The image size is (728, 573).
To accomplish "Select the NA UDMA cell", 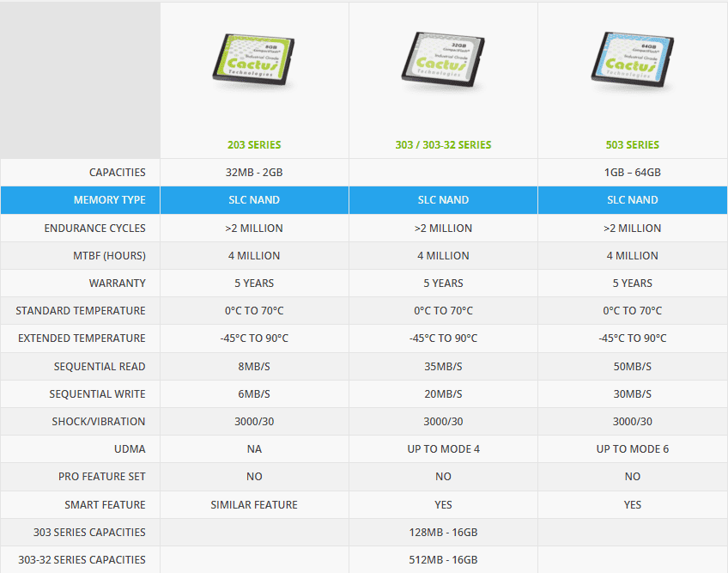I will (254, 448).
